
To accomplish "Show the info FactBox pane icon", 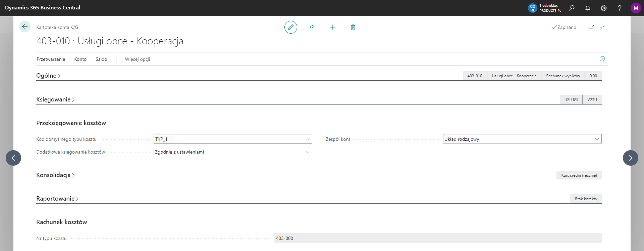I will [x=602, y=59].
